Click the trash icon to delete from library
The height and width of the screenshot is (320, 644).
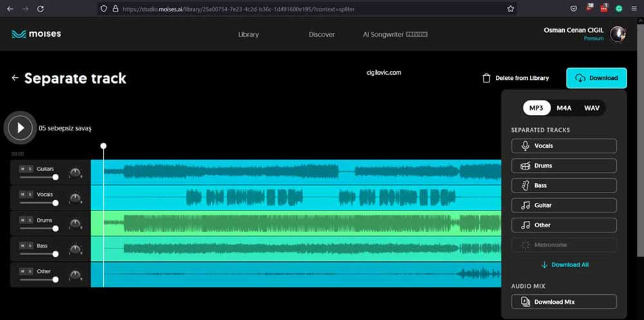pos(486,78)
